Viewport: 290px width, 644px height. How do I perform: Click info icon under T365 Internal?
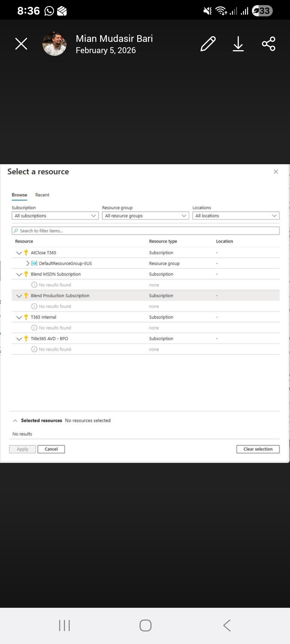pyautogui.click(x=34, y=328)
